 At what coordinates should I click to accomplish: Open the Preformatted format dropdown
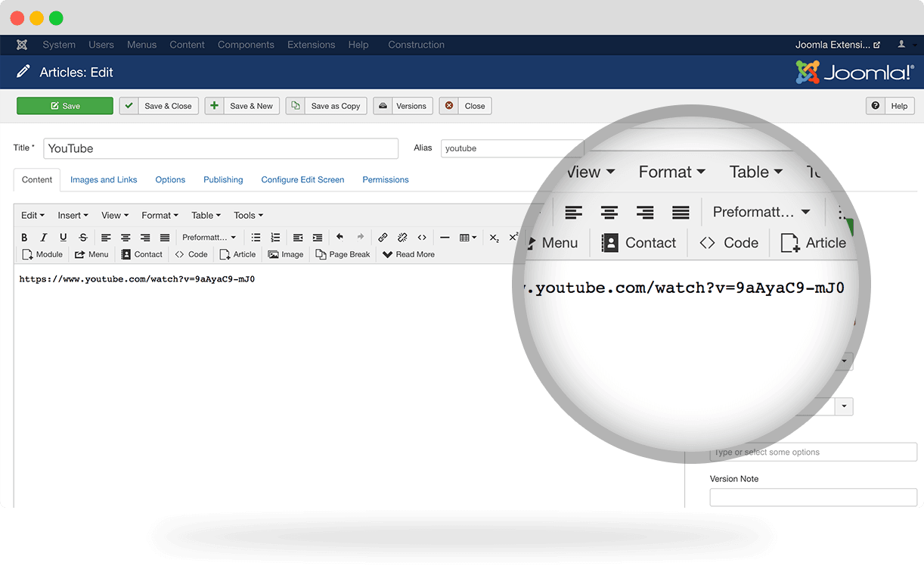point(209,238)
